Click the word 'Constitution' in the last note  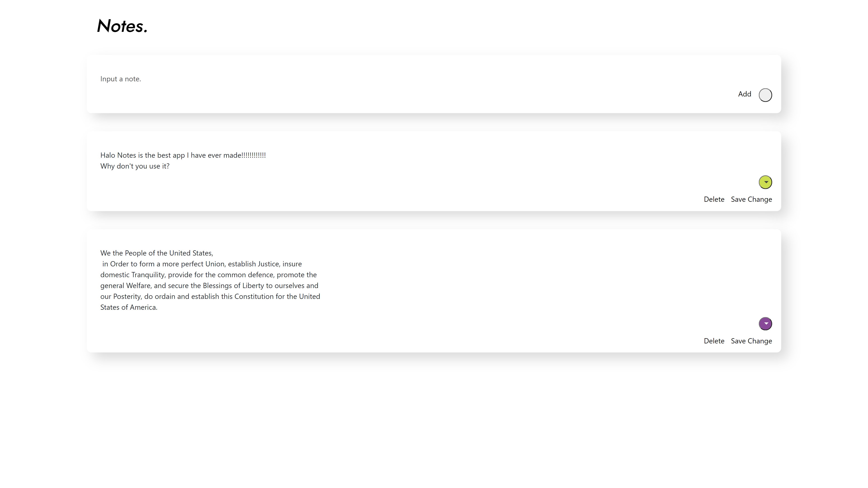point(254,296)
